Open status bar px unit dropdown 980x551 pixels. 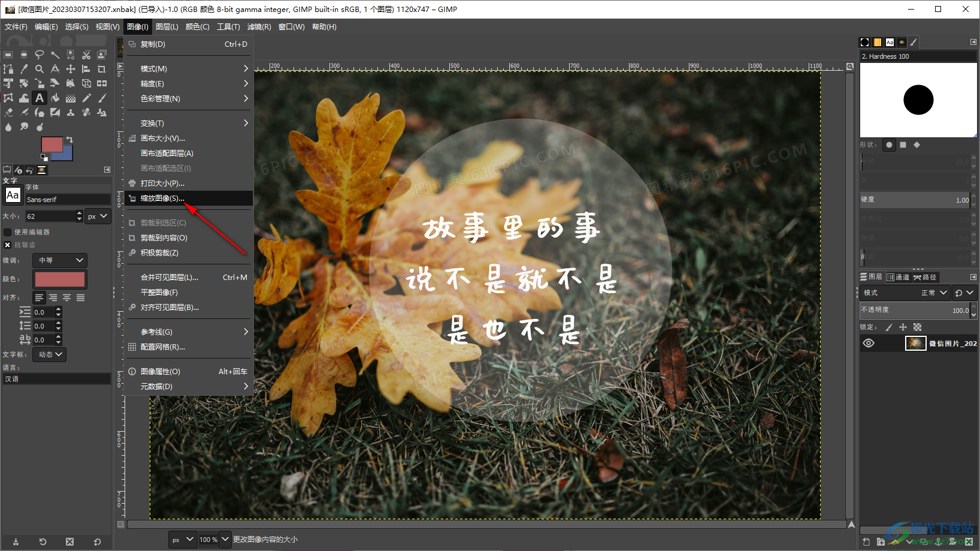[x=183, y=540]
